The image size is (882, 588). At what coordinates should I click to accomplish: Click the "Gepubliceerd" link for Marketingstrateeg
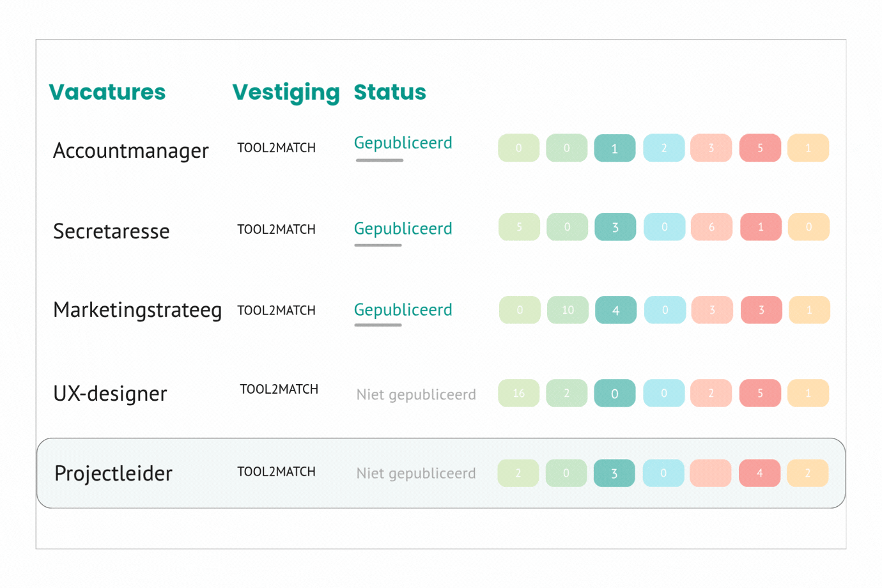402,309
